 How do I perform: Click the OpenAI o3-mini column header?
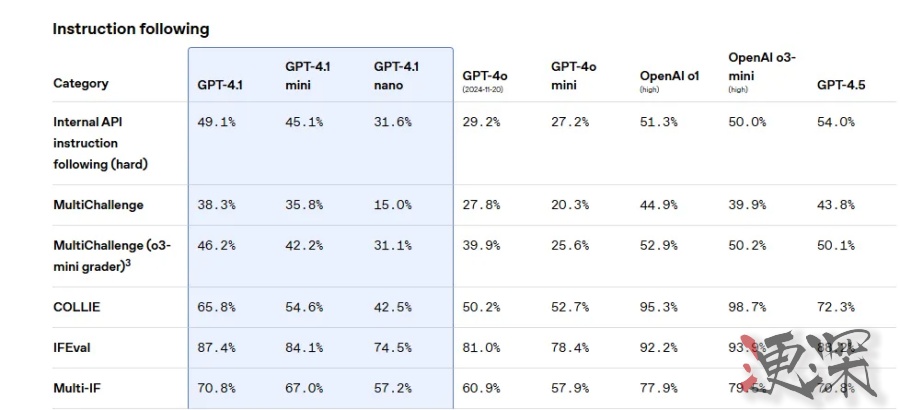762,72
